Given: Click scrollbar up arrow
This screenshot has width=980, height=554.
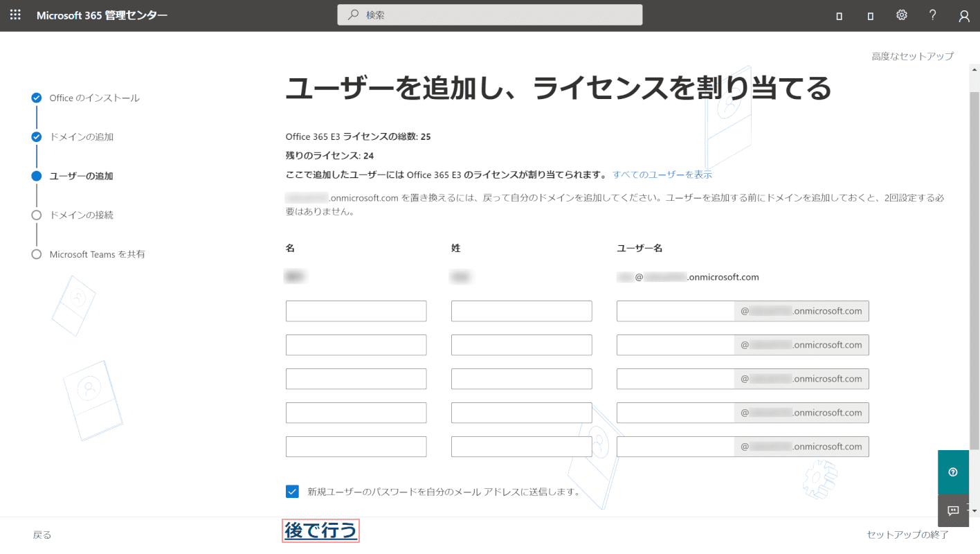Looking at the screenshot, I should pyautogui.click(x=974, y=69).
